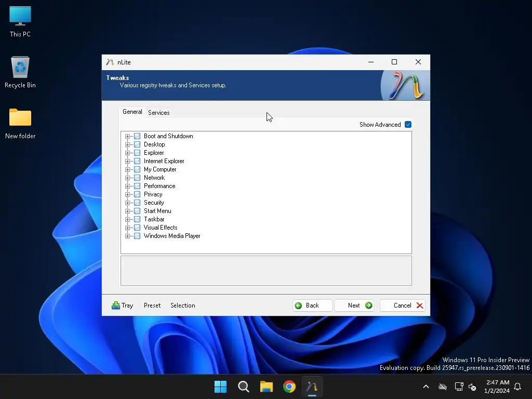Tick the My Computer checkbox
Viewport: 532px width, 399px height.
tap(137, 170)
